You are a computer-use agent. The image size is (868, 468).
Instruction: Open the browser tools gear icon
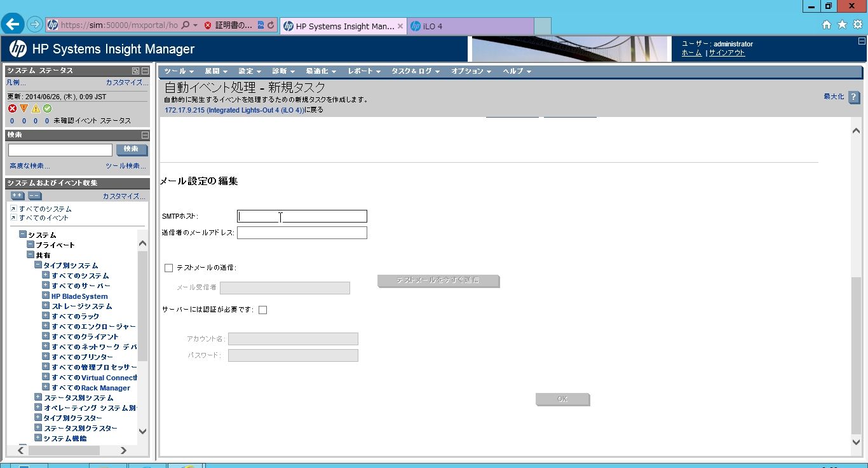coord(857,25)
